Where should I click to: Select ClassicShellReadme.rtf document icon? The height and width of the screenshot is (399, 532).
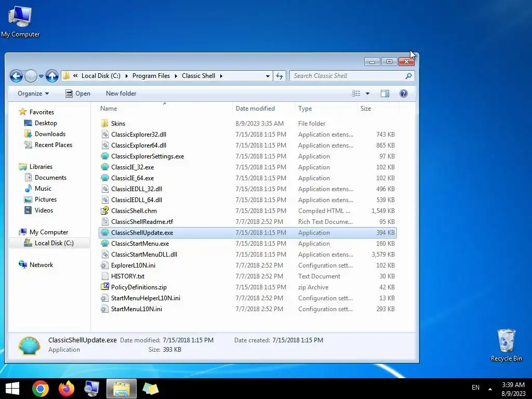(105, 221)
